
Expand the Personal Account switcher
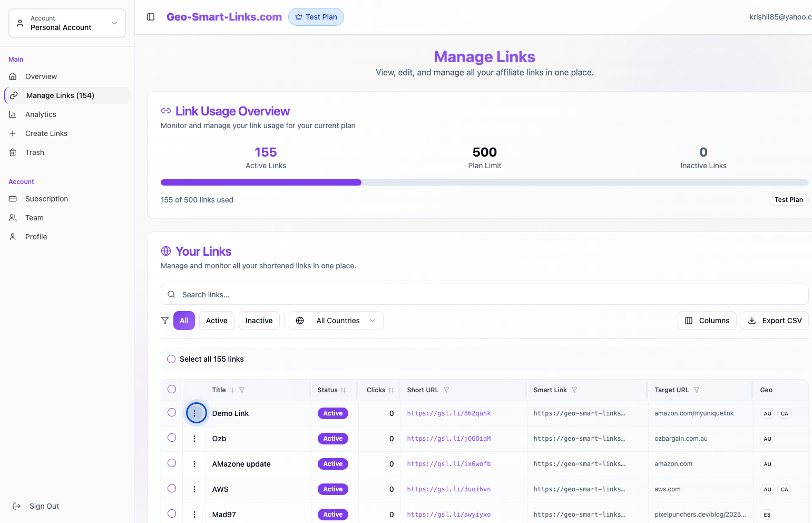67,23
